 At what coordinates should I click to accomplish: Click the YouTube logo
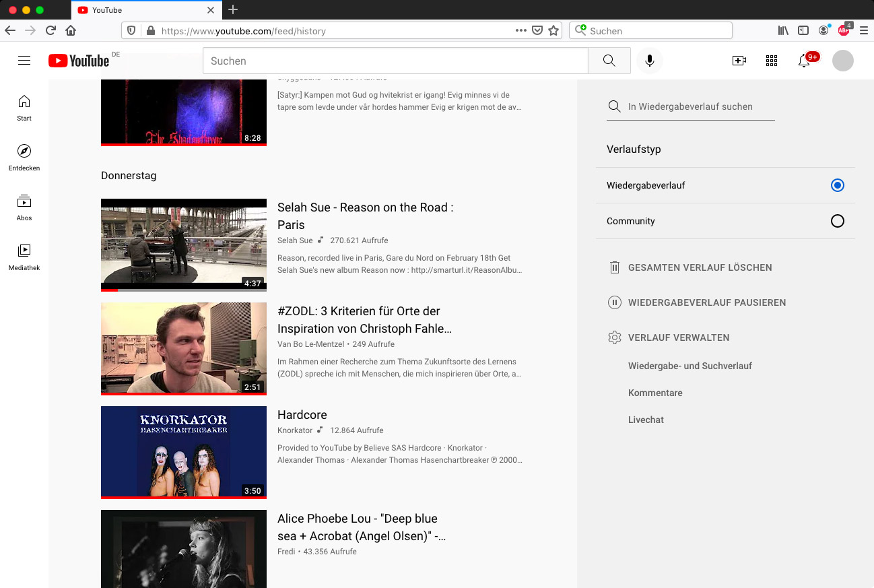(x=79, y=61)
